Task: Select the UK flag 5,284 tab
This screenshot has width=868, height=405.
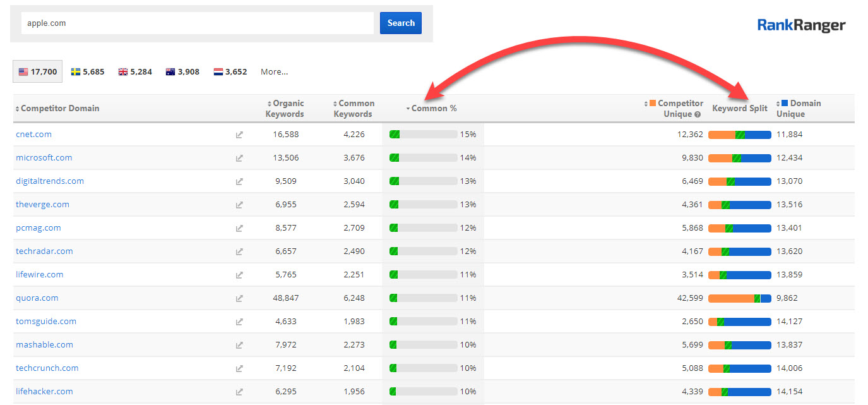Action: coord(135,72)
